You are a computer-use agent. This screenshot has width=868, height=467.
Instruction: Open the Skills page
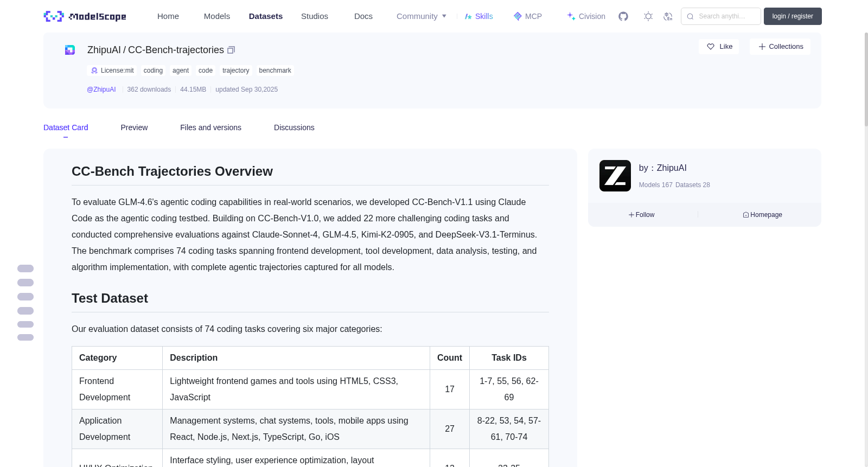[479, 16]
